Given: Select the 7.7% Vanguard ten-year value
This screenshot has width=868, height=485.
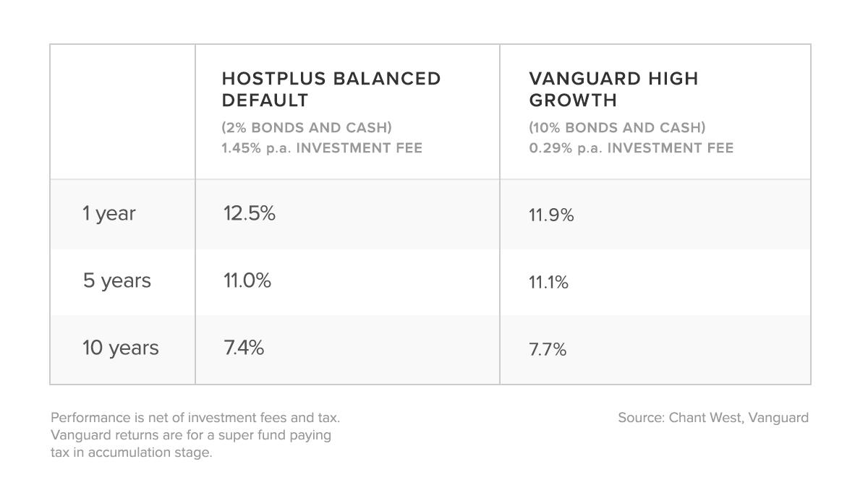Looking at the screenshot, I should point(548,350).
